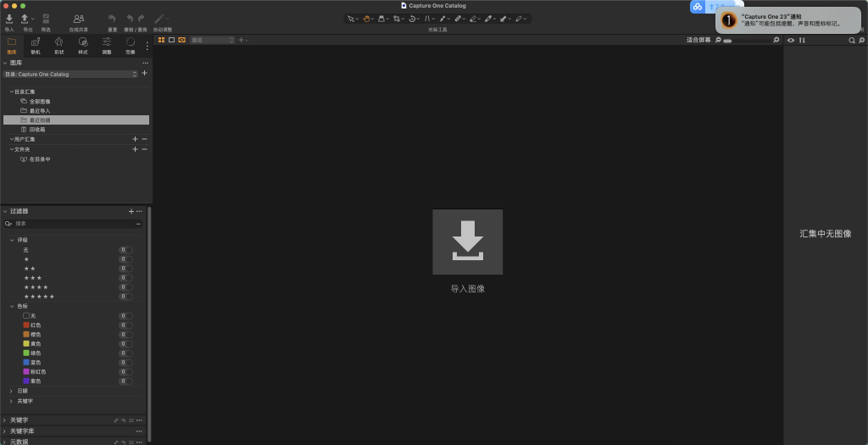Switch to the 图库 tool tab
This screenshot has width=868, height=445.
point(12,46)
